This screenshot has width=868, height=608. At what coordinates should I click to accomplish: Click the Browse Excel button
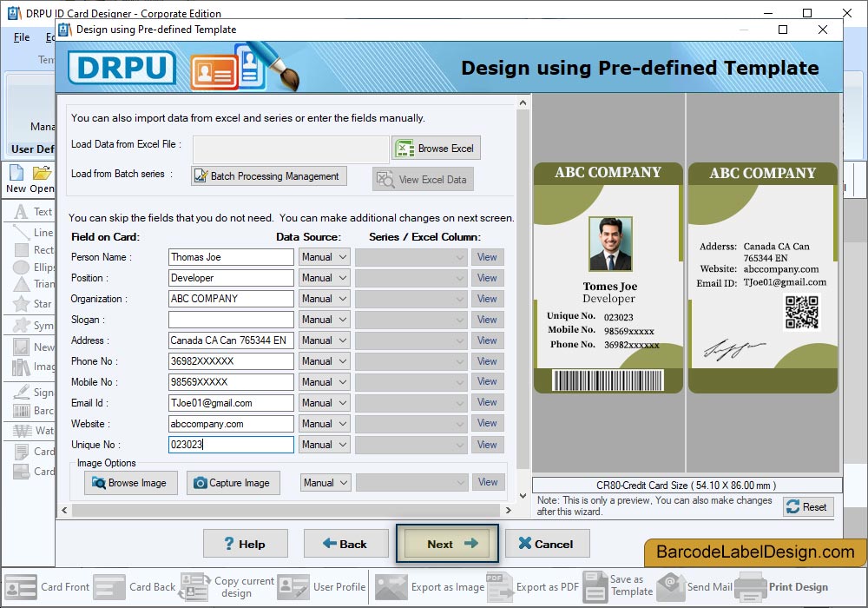[x=436, y=149]
